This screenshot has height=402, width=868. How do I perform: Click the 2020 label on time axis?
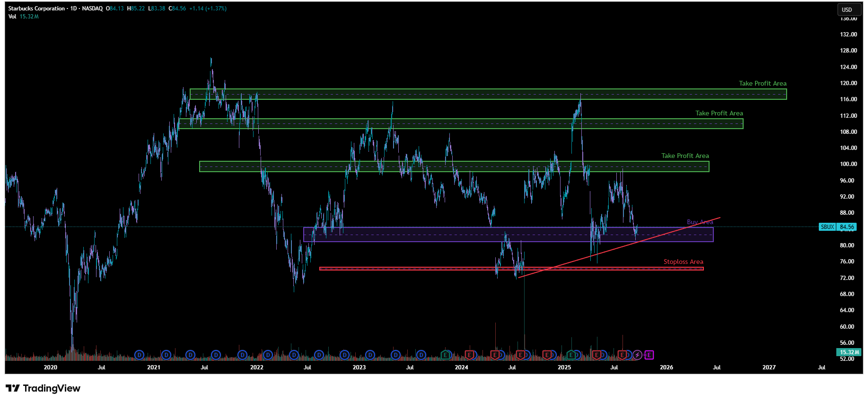pyautogui.click(x=50, y=367)
